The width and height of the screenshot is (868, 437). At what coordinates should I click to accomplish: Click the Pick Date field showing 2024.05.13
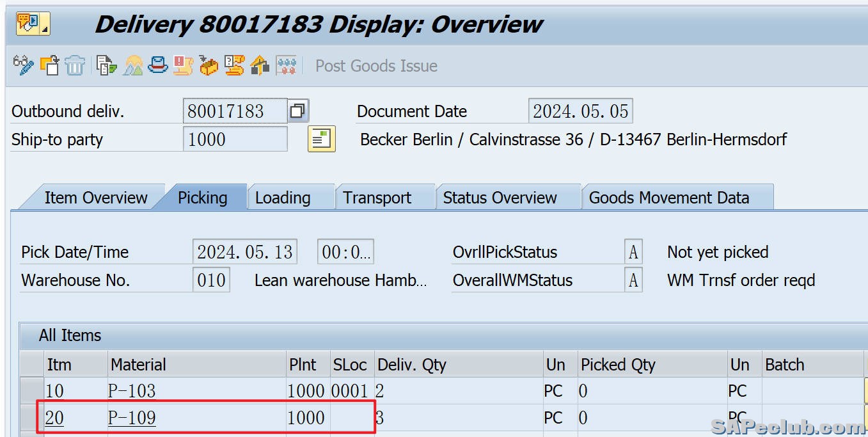(x=244, y=252)
